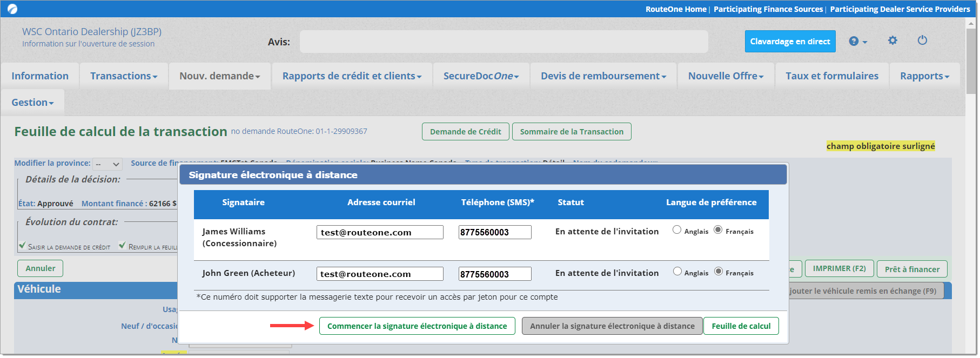Click the power logout icon

(922, 40)
